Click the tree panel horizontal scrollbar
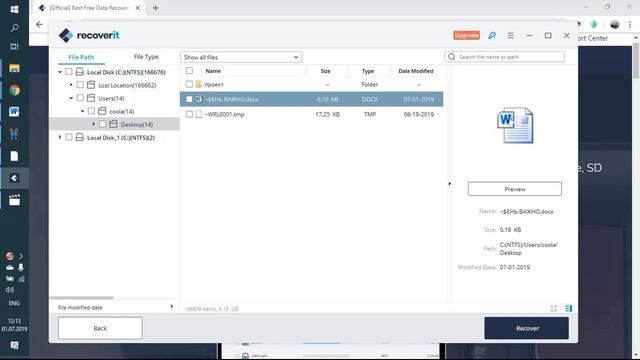This screenshot has height=360, width=640. (82, 298)
